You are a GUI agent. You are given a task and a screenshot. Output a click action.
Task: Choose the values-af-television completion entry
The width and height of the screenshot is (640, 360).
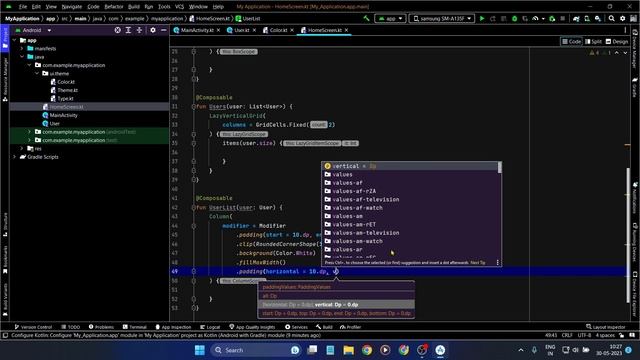point(409,200)
